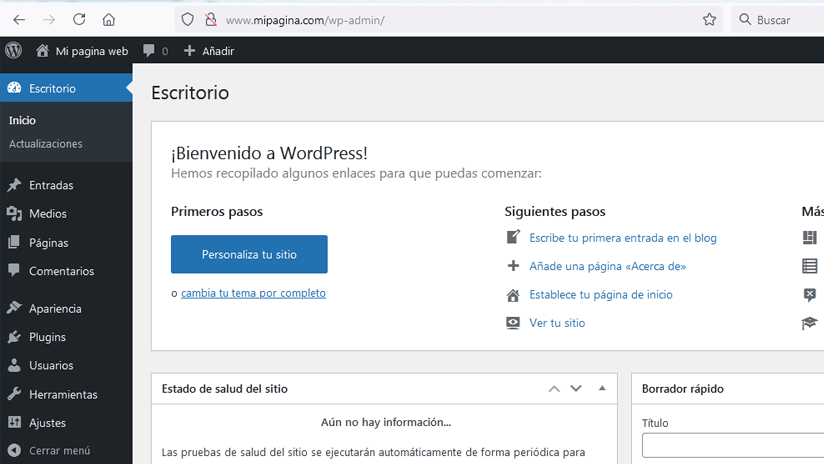Image resolution: width=824 pixels, height=464 pixels.
Task: Click the Personaliza tu sitio button
Action: pos(249,254)
